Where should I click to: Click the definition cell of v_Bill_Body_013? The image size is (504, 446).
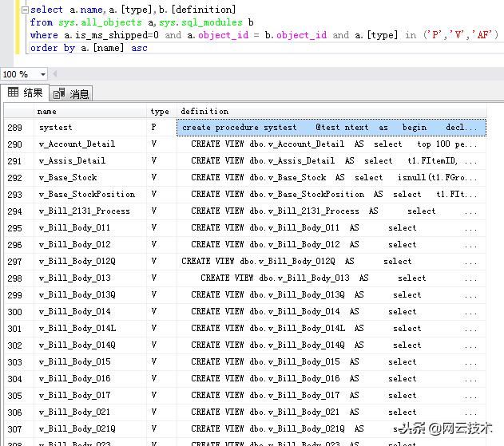point(331,278)
